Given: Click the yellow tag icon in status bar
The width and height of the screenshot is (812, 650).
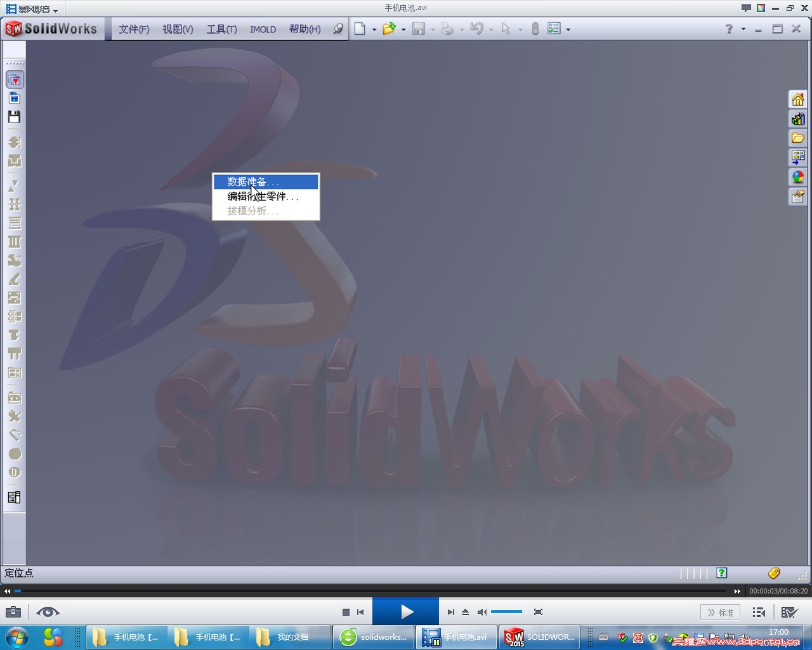Looking at the screenshot, I should pos(774,573).
